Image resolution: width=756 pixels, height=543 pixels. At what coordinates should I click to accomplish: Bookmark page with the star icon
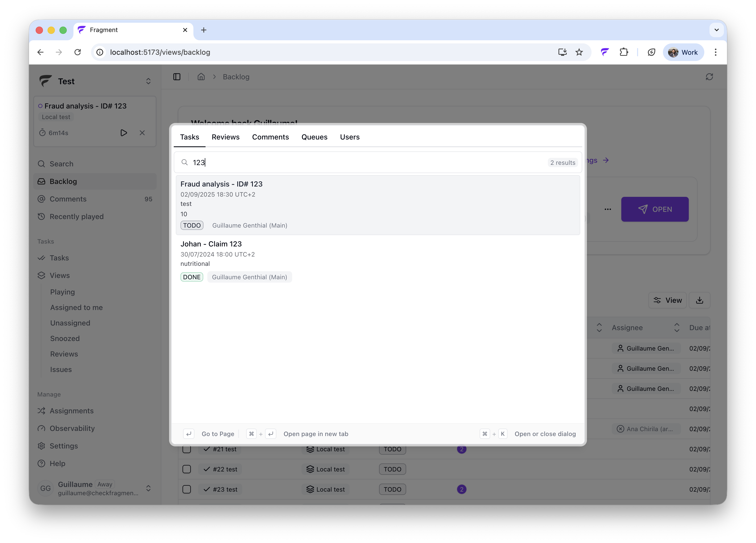tap(579, 52)
